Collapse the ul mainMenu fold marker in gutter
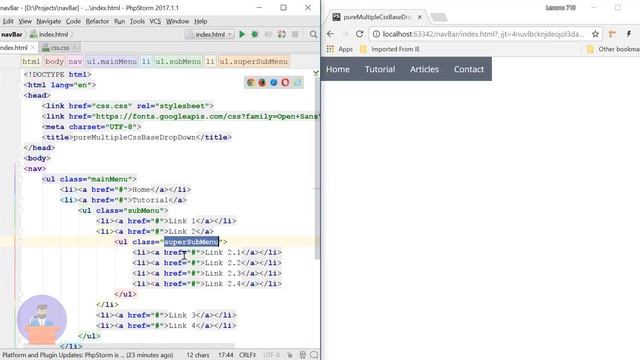This screenshot has width=640, height=360. [20, 179]
